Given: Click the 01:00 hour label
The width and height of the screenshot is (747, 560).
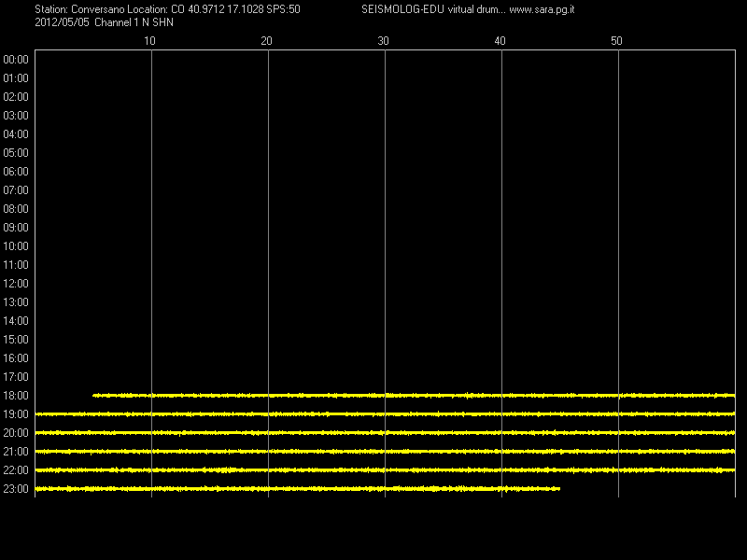Looking at the screenshot, I should [16, 78].
